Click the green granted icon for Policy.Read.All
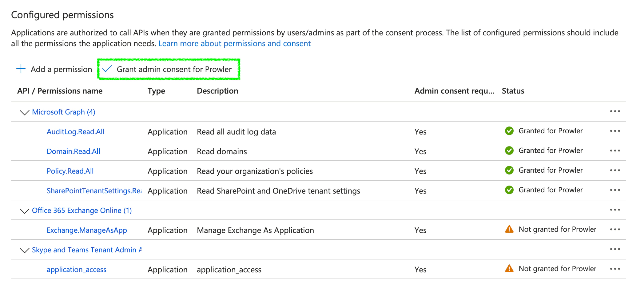The width and height of the screenshot is (644, 293). coord(510,170)
